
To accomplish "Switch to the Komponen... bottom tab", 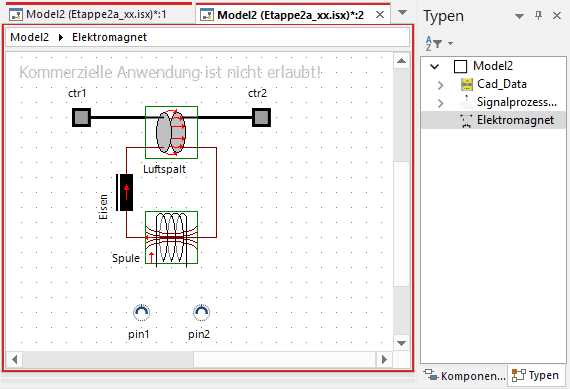I will 465,376.
